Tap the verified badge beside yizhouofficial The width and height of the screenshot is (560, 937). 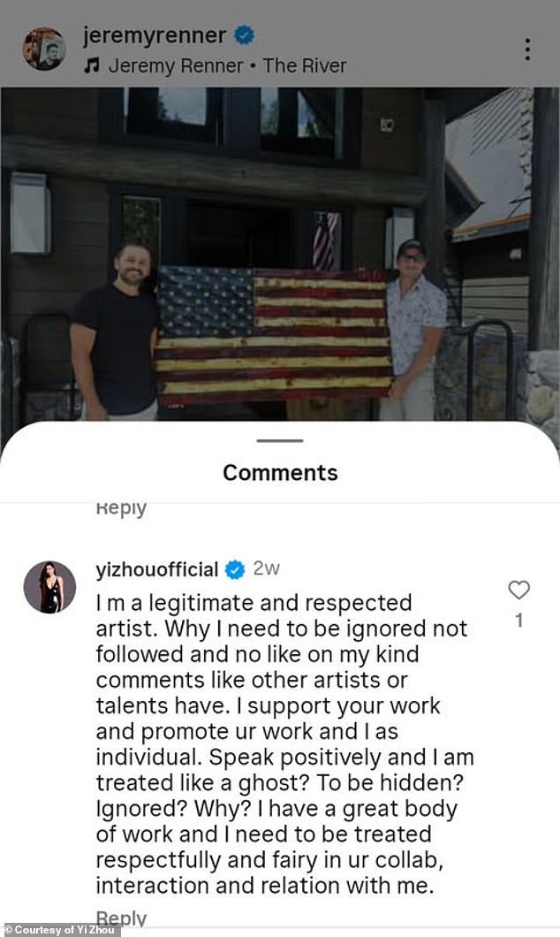click(x=235, y=569)
